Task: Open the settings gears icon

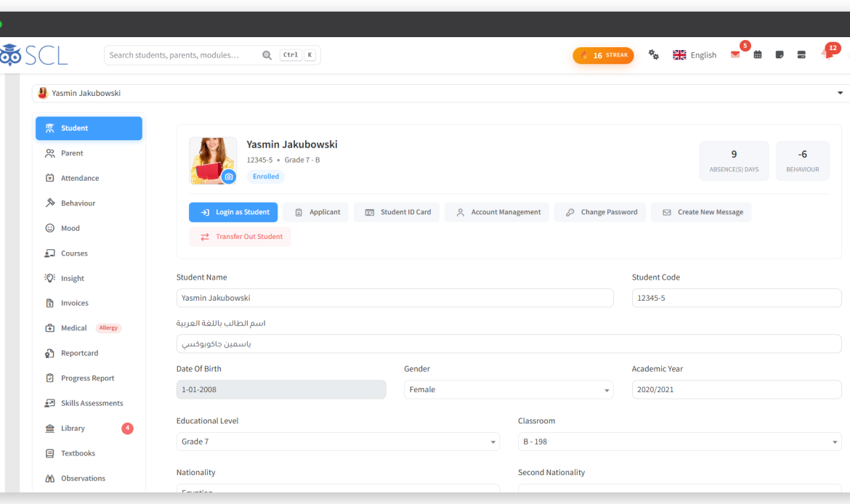Action: tap(654, 54)
